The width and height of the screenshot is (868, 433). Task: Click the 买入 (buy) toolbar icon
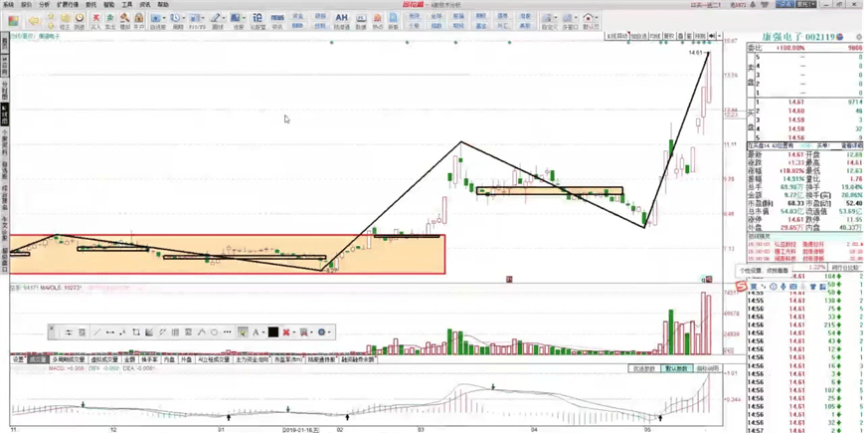[95, 20]
